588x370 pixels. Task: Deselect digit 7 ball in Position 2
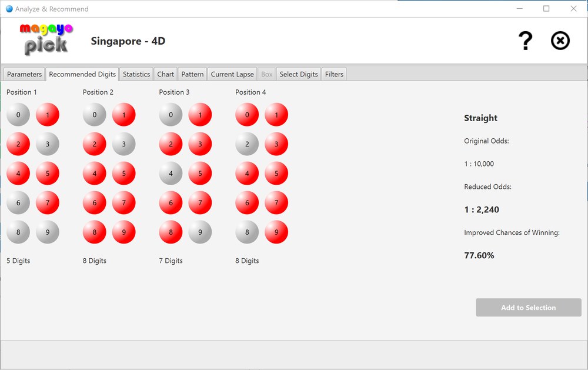pos(123,203)
